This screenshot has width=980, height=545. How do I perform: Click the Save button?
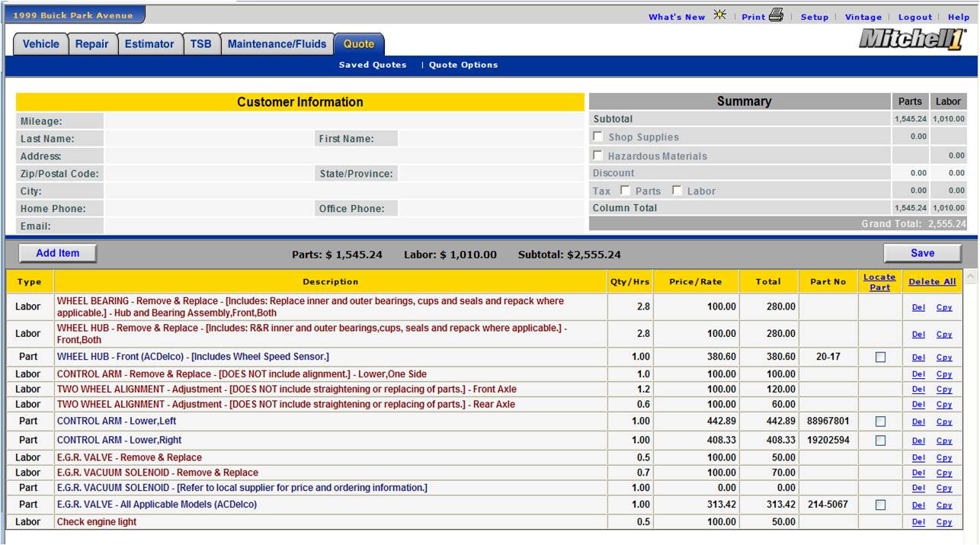[922, 253]
